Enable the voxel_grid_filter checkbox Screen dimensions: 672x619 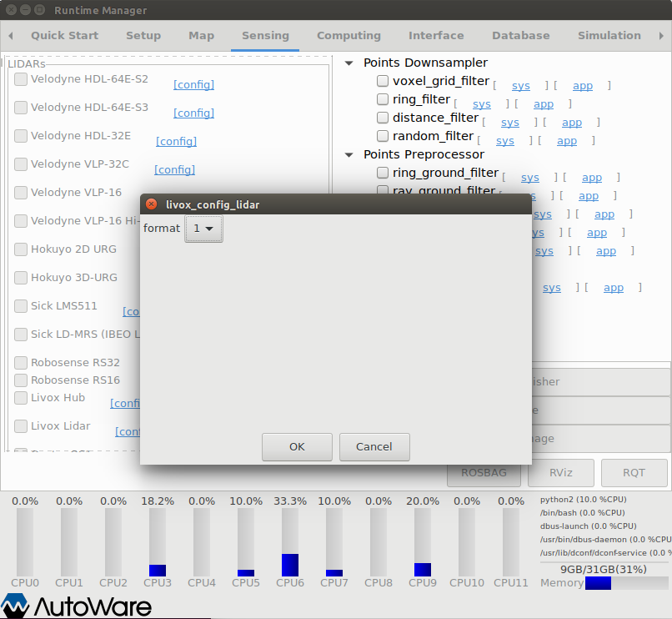pyautogui.click(x=383, y=81)
